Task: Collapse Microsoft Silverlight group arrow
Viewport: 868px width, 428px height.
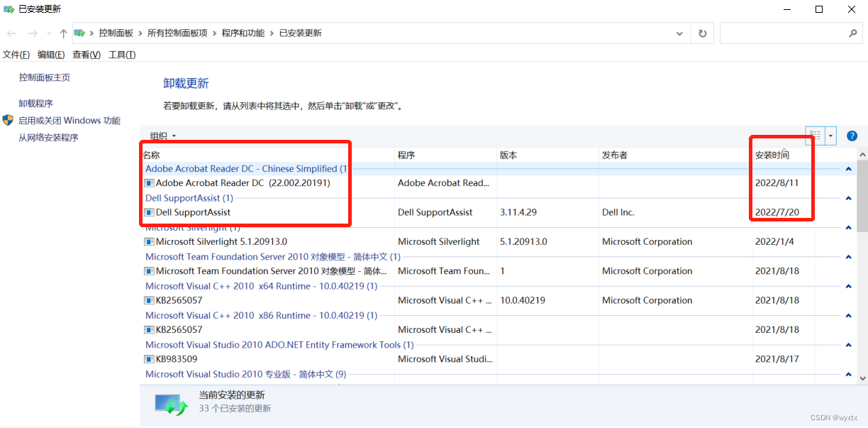Action: pos(848,228)
